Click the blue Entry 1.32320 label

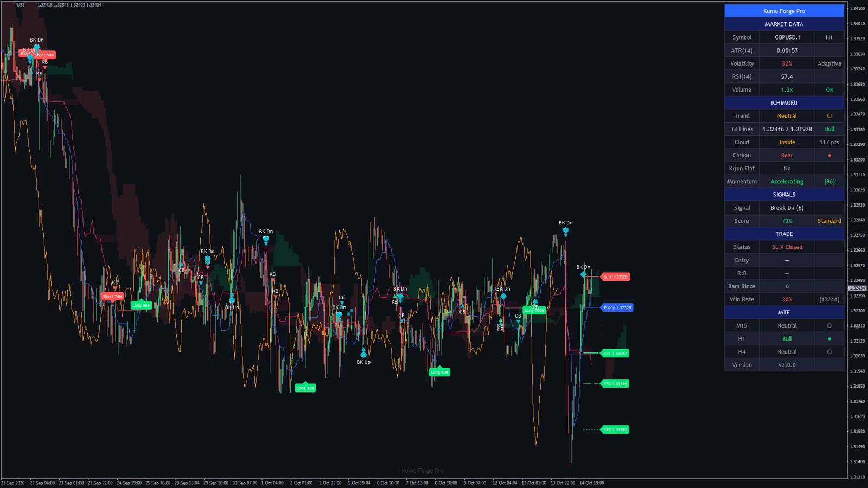coord(617,307)
